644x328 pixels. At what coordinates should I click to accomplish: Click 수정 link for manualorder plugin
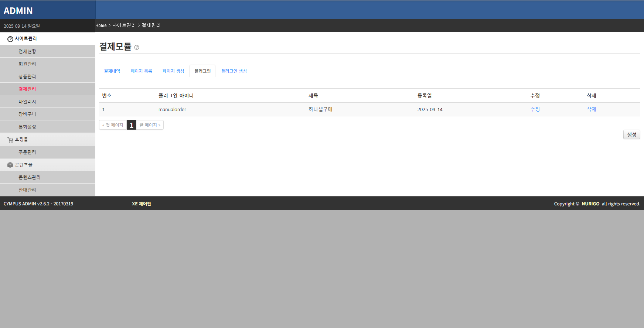click(535, 109)
